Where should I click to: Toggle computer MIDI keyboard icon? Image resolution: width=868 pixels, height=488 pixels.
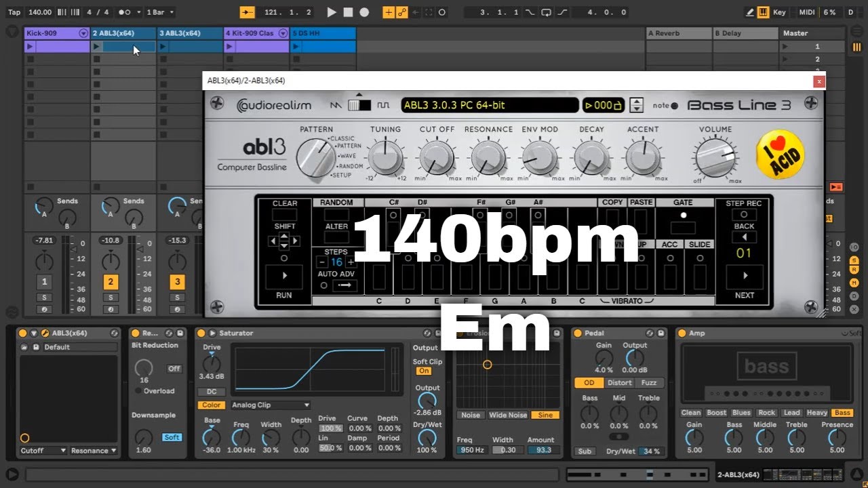[x=763, y=12]
